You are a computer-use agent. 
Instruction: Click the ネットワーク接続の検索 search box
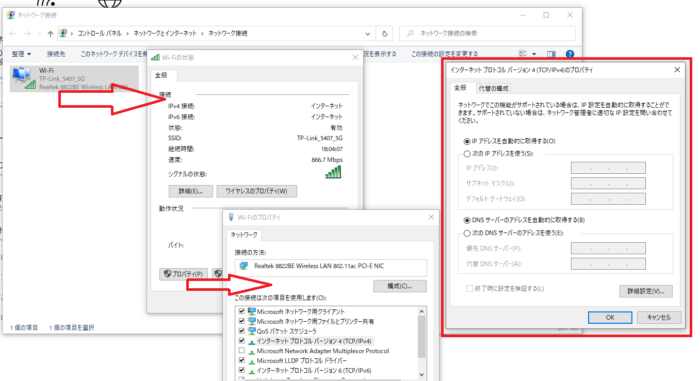487,33
